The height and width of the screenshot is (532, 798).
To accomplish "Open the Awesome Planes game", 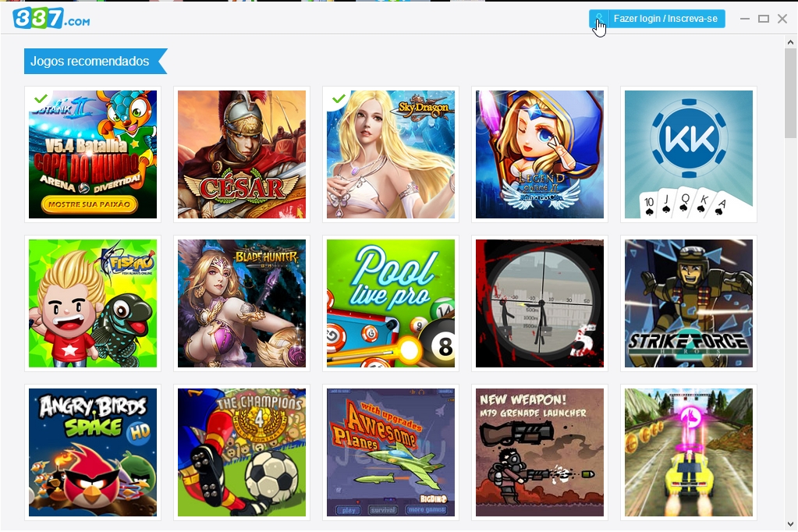I will tap(391, 452).
